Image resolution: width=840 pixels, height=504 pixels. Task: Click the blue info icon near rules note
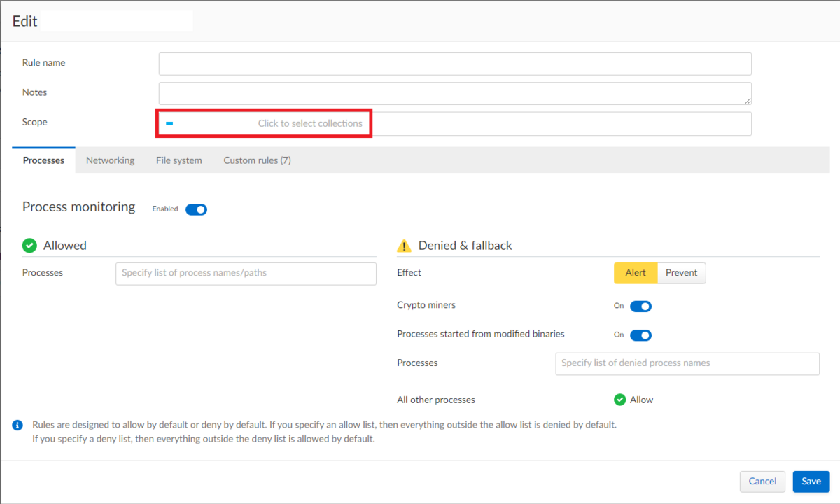pyautogui.click(x=17, y=425)
